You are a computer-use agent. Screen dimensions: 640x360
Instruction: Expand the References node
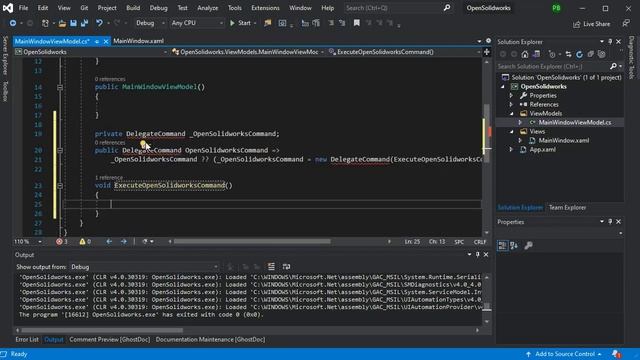pos(511,104)
